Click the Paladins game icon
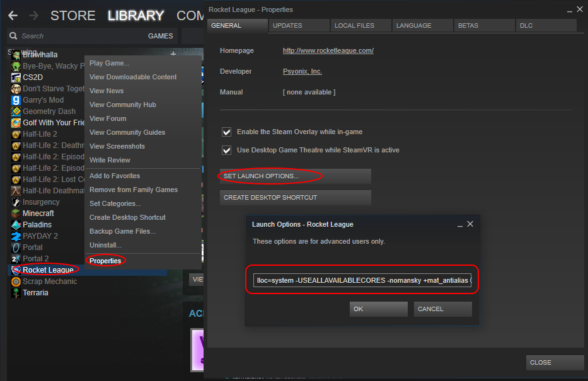The image size is (588, 381). pos(16,225)
